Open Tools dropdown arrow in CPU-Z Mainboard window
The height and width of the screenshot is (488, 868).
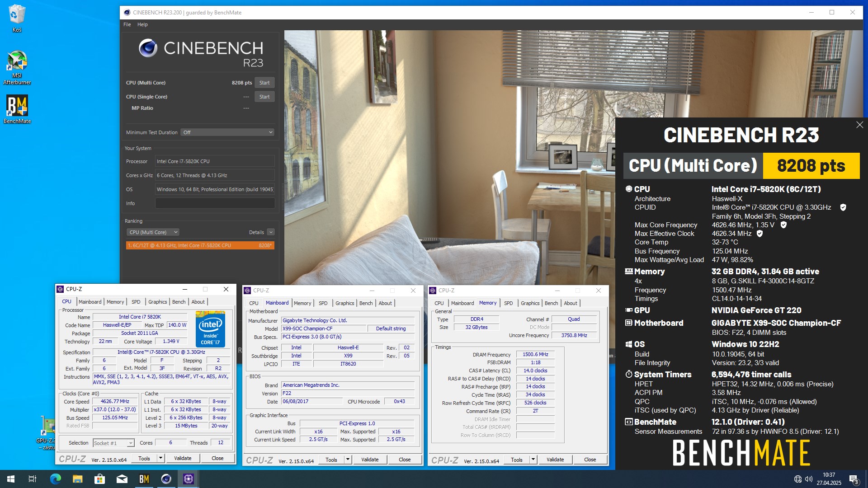click(347, 460)
